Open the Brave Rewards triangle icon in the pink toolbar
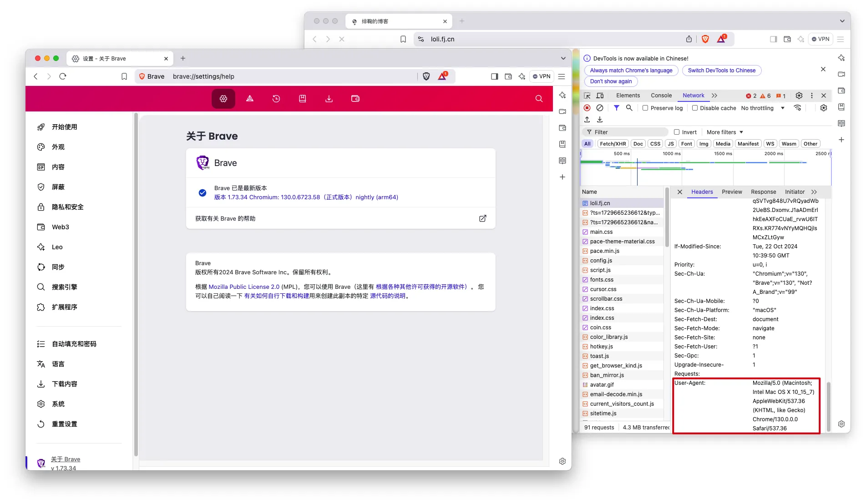Viewport: 866px width, 504px height. pyautogui.click(x=250, y=99)
